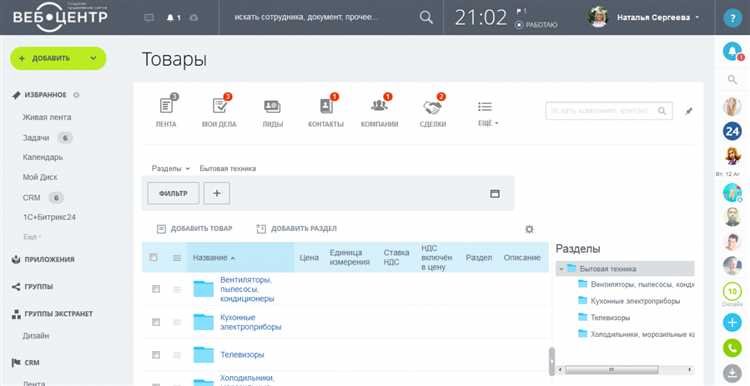Sort by the Название column header
Image resolution: width=750 pixels, height=386 pixels.
214,258
